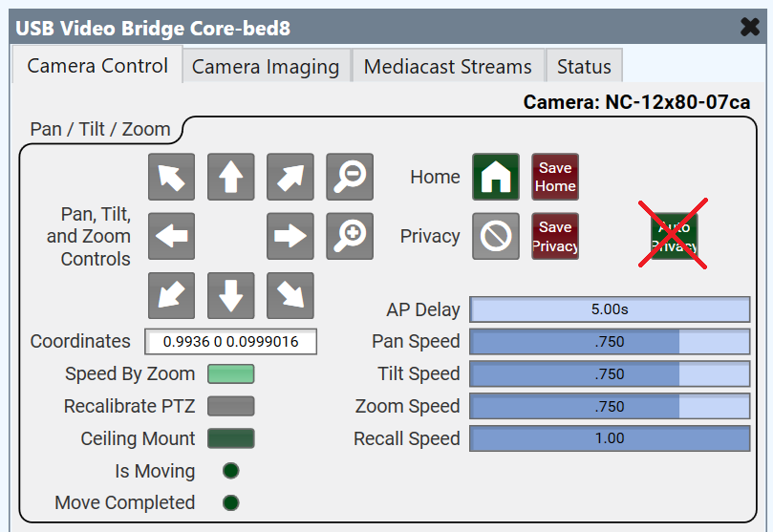
Task: Click the pan down-left arrow icon
Action: click(172, 295)
